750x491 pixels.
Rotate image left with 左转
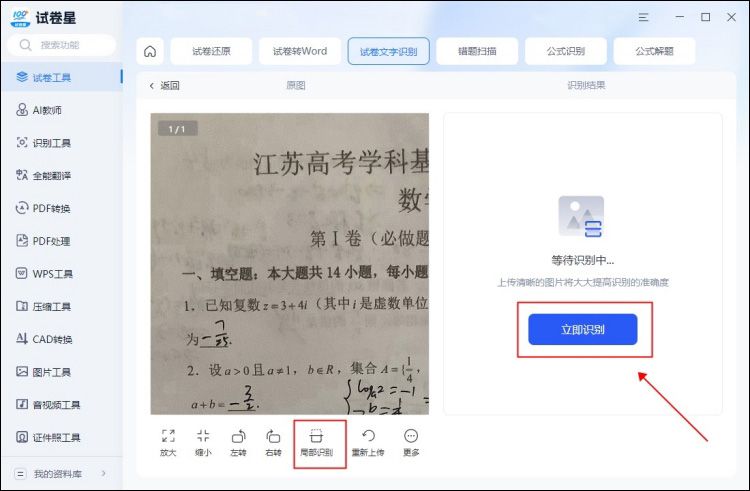coord(238,443)
